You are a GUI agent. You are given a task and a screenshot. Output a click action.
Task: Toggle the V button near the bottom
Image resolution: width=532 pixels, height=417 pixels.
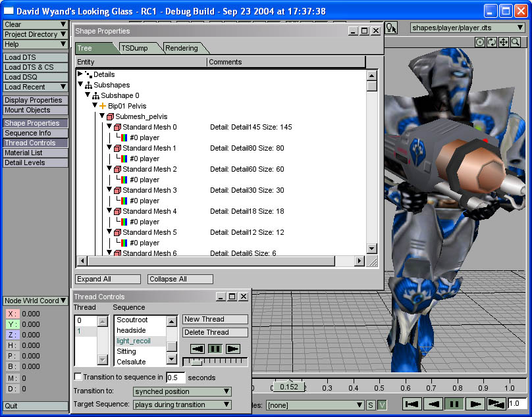(382, 405)
